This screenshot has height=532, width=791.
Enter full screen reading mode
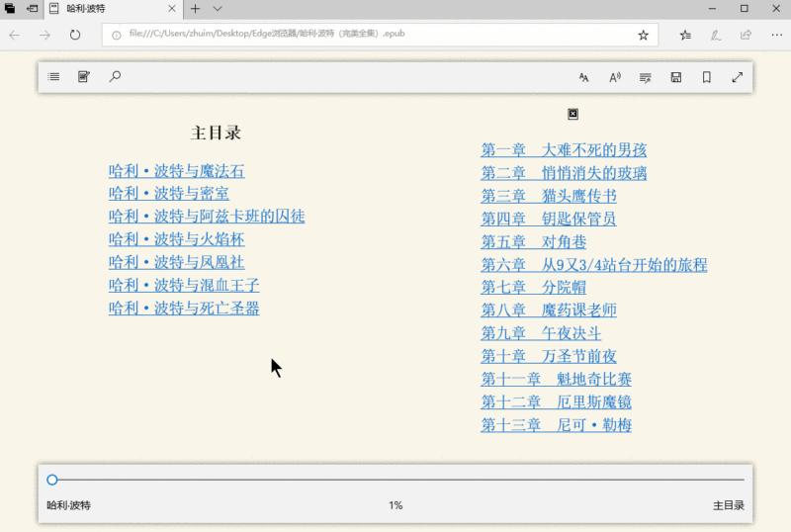pos(738,77)
